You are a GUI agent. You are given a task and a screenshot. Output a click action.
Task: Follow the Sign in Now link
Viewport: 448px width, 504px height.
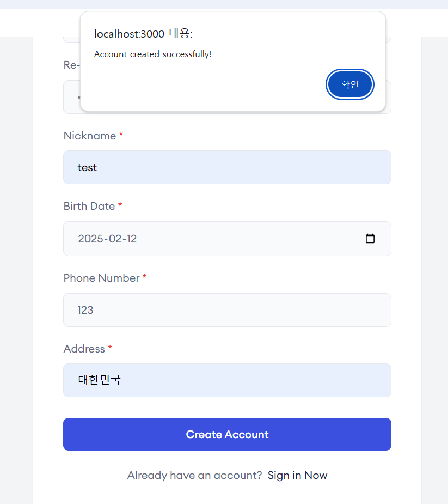[x=297, y=475]
